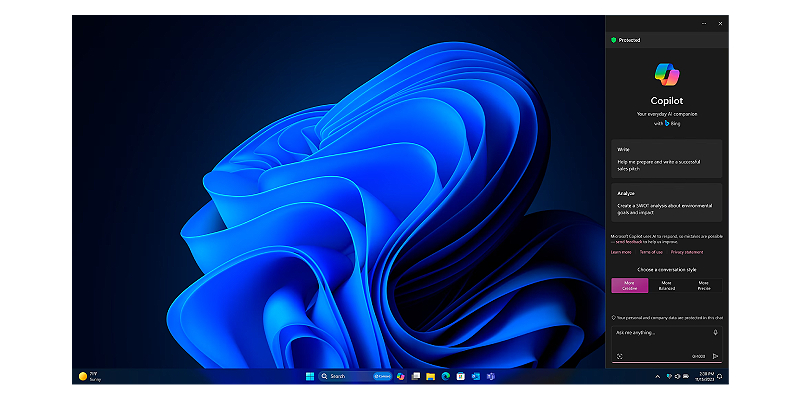Choose More Balanced conversation style
Image resolution: width=800 pixels, height=400 pixels.
[666, 286]
